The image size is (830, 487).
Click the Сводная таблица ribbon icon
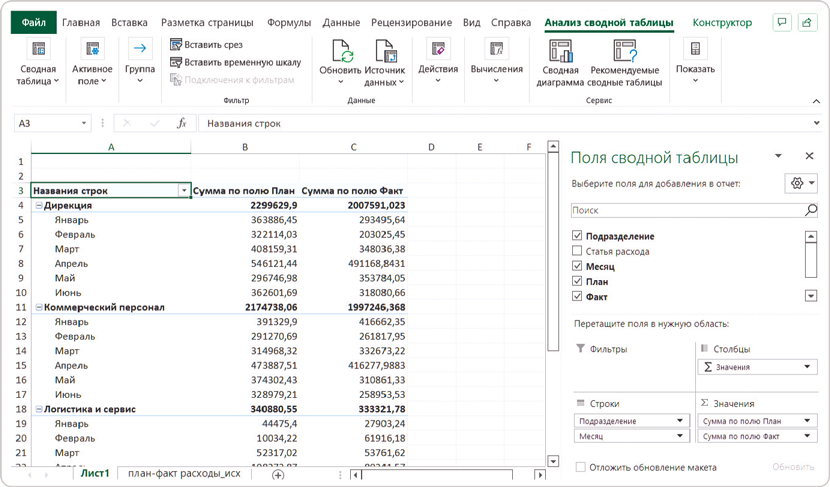pyautogui.click(x=38, y=50)
